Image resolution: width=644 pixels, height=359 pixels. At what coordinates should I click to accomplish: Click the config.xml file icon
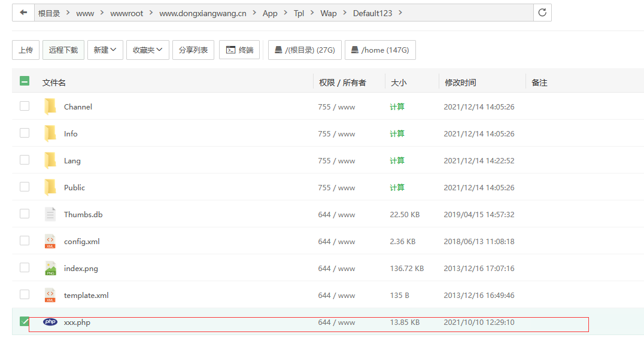coord(50,241)
